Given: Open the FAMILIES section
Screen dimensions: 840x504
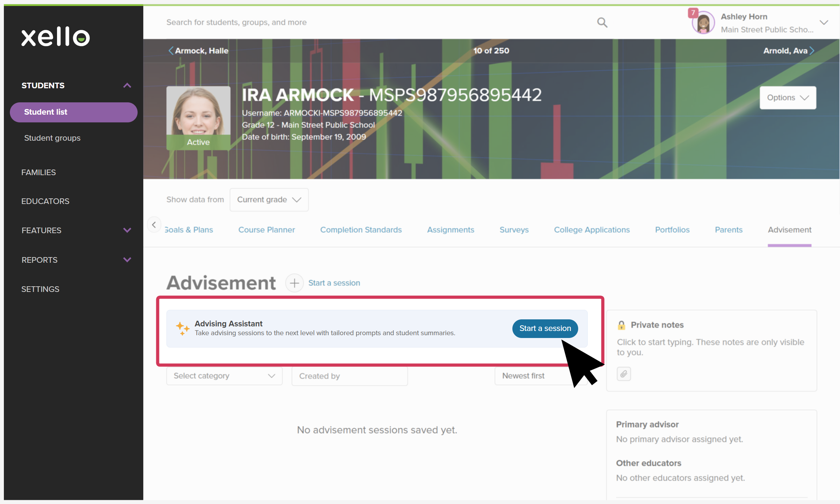Looking at the screenshot, I should (39, 172).
